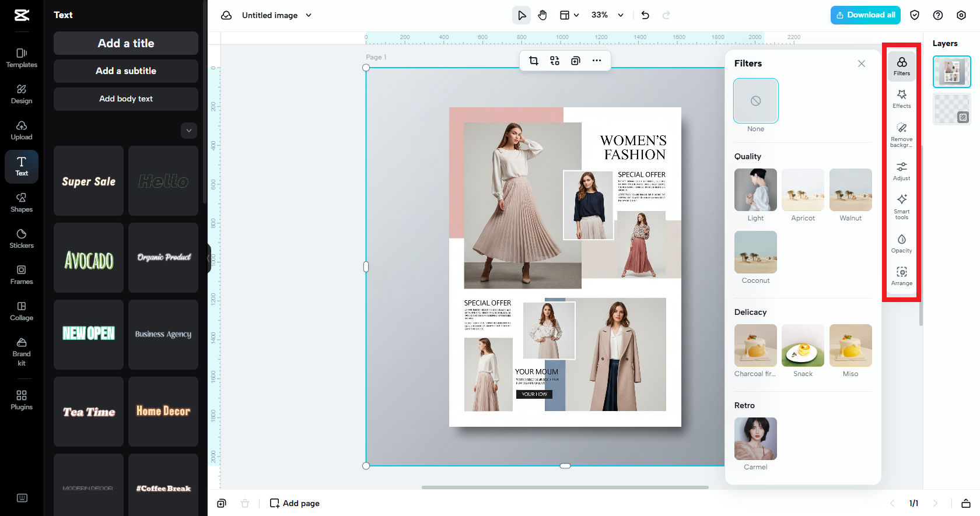Screen dimensions: 980x516
Task: Open the Untitled image name dropdown
Action: pos(309,15)
